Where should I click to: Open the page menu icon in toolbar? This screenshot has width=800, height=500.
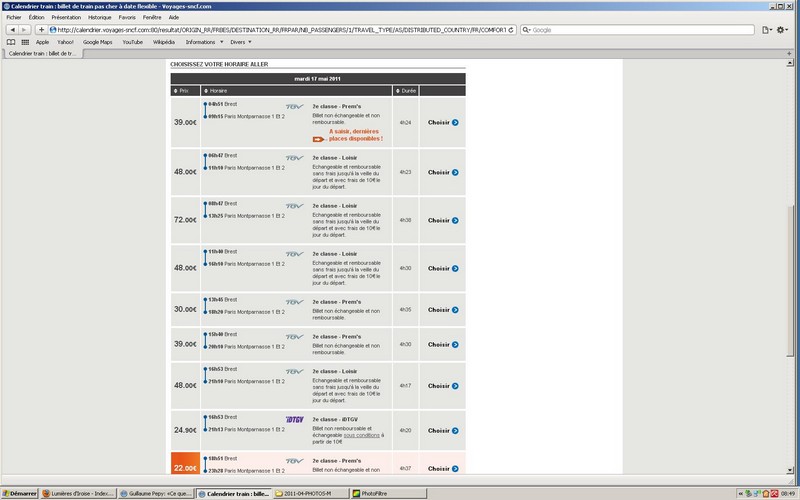766,30
